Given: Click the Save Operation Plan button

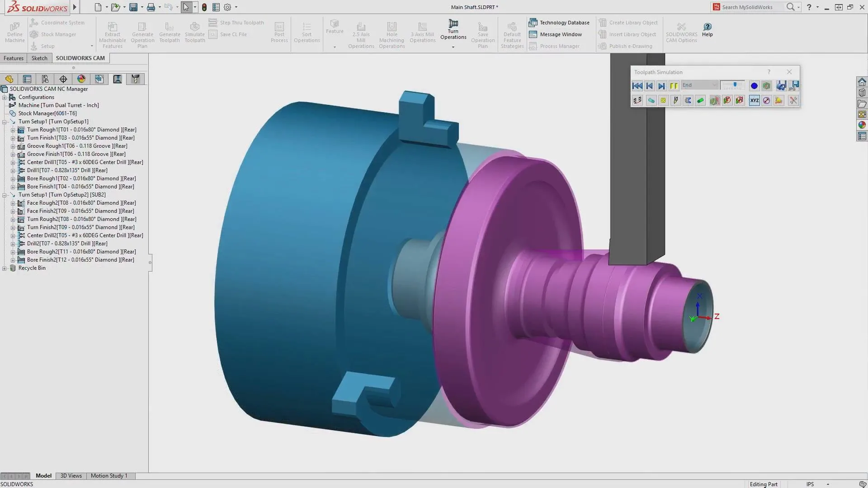Looking at the screenshot, I should click(483, 34).
